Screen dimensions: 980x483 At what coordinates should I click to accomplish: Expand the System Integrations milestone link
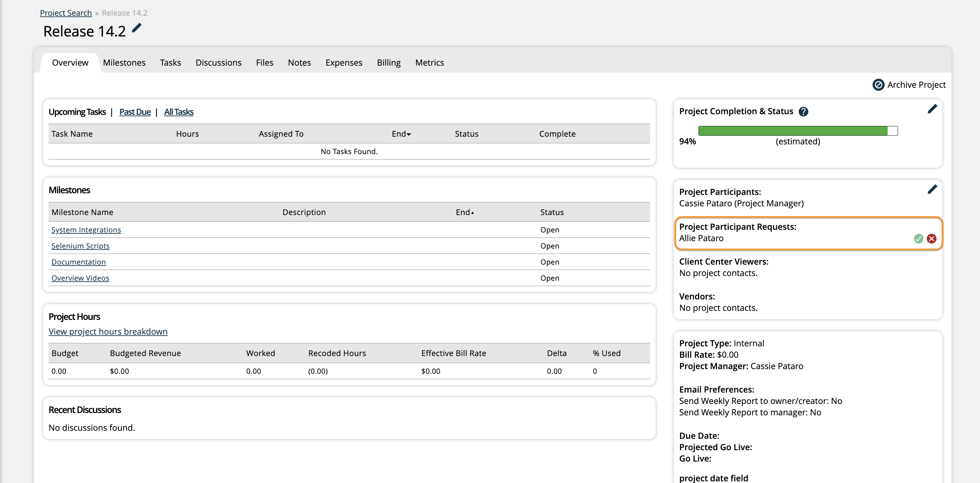coord(86,229)
